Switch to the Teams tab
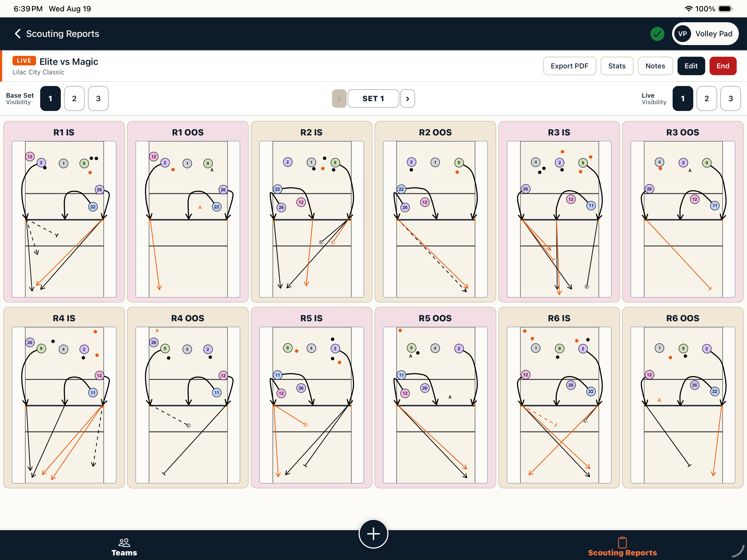This screenshot has height=560, width=747. click(124, 546)
